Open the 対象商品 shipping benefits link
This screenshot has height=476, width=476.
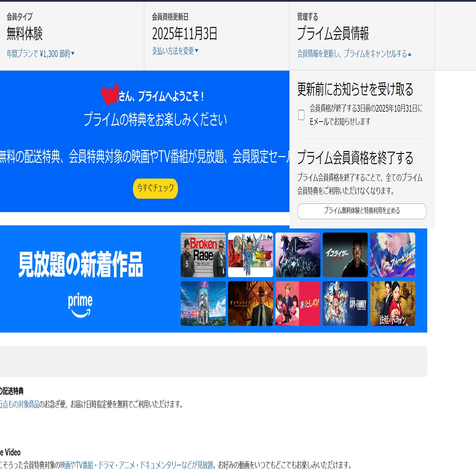[19, 404]
